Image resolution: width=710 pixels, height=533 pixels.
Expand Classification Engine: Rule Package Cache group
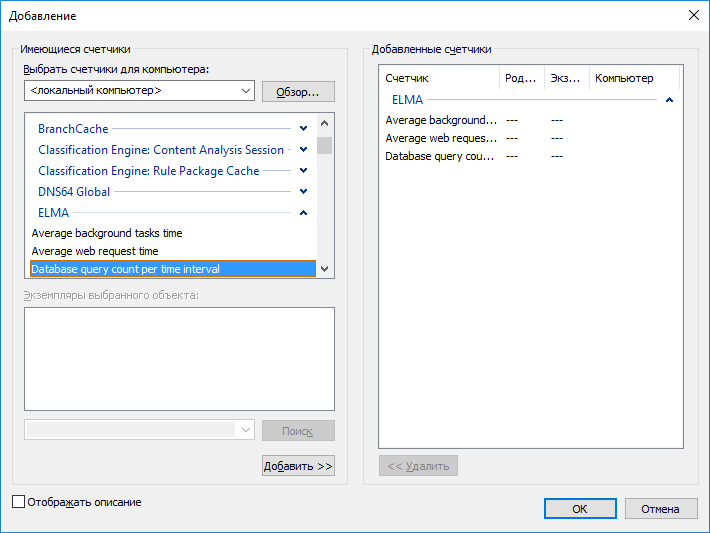coord(303,171)
